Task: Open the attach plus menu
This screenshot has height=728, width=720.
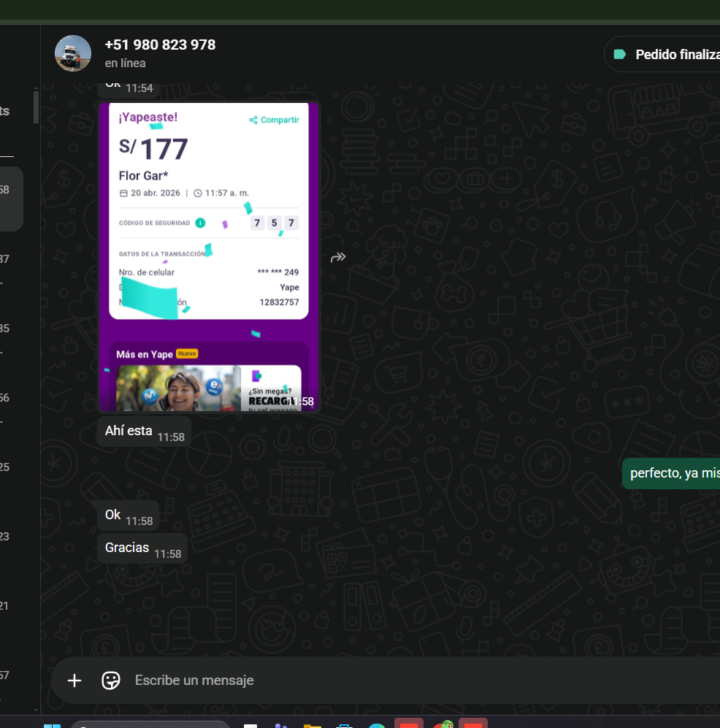Action: (74, 681)
